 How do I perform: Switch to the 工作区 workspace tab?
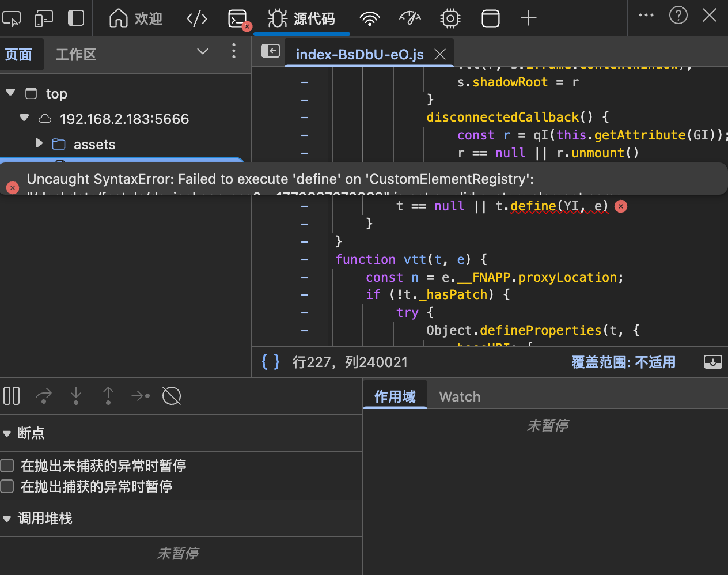(75, 55)
